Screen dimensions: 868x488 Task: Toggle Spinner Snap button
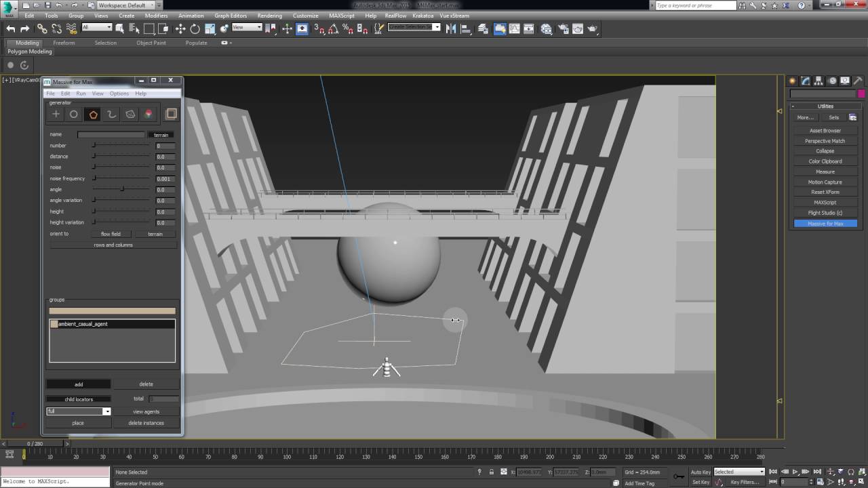[x=361, y=28]
